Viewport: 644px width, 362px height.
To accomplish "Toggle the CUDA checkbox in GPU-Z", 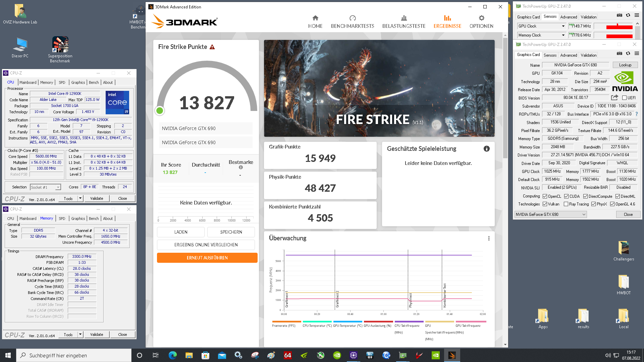I will 566,196.
